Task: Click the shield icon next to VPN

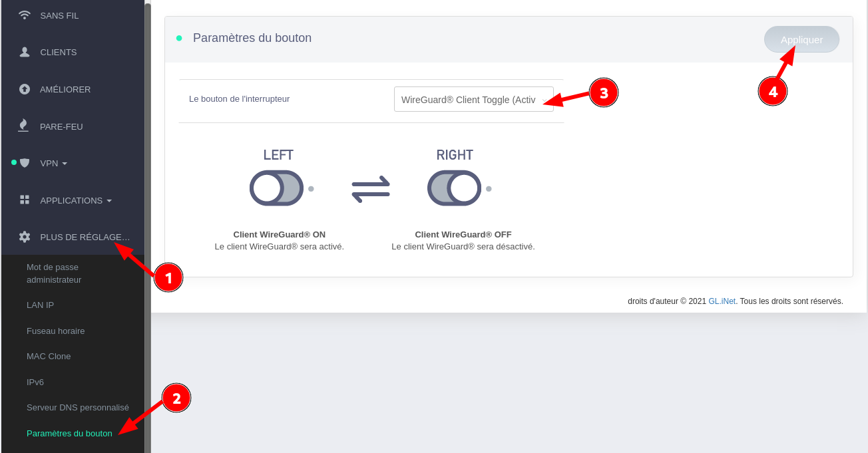Action: pyautogui.click(x=25, y=163)
